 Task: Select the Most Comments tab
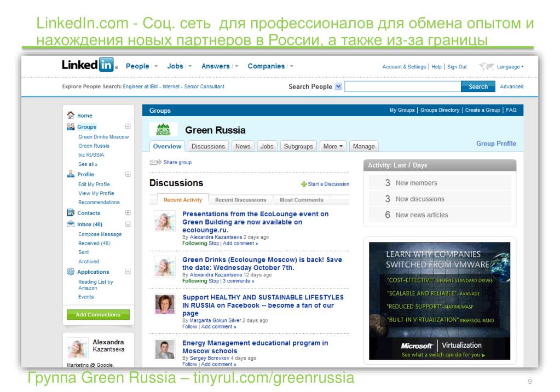(302, 200)
